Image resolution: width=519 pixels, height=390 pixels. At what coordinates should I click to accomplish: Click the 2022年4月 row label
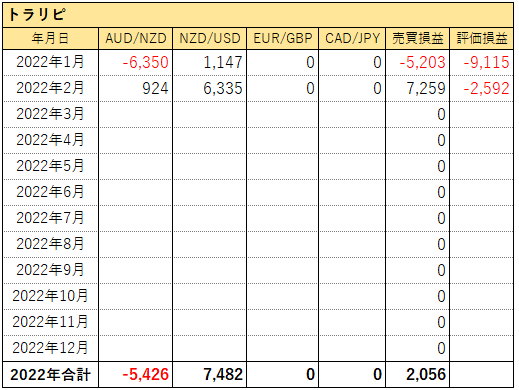click(x=50, y=140)
